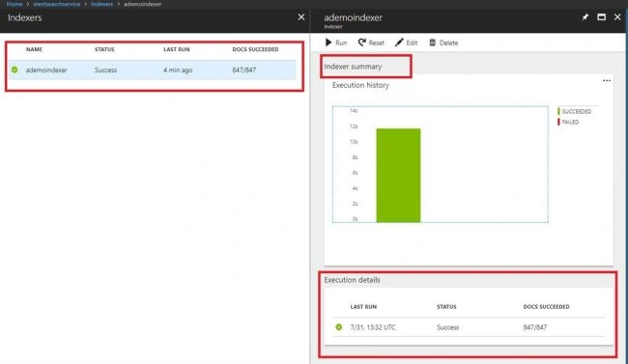
Task: Click the Indexer summary heading
Action: 353,67
